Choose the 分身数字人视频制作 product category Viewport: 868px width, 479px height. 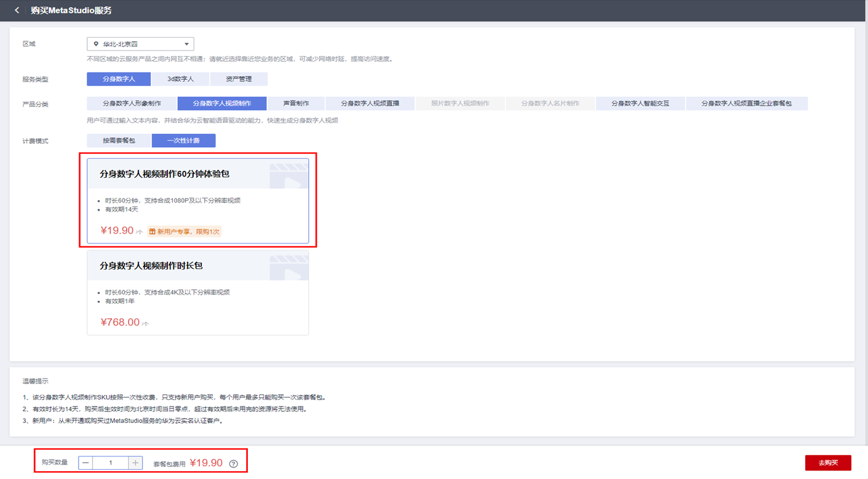click(222, 103)
